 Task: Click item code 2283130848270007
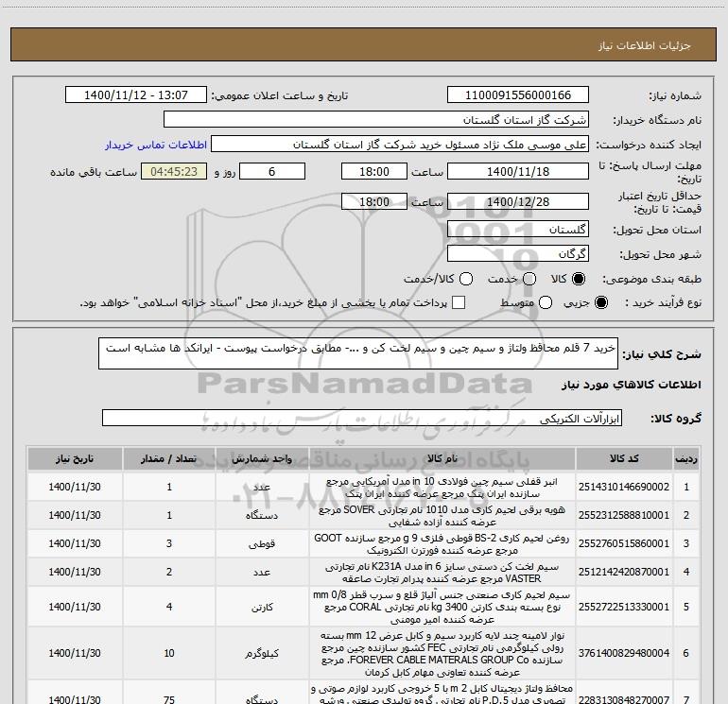(624, 699)
